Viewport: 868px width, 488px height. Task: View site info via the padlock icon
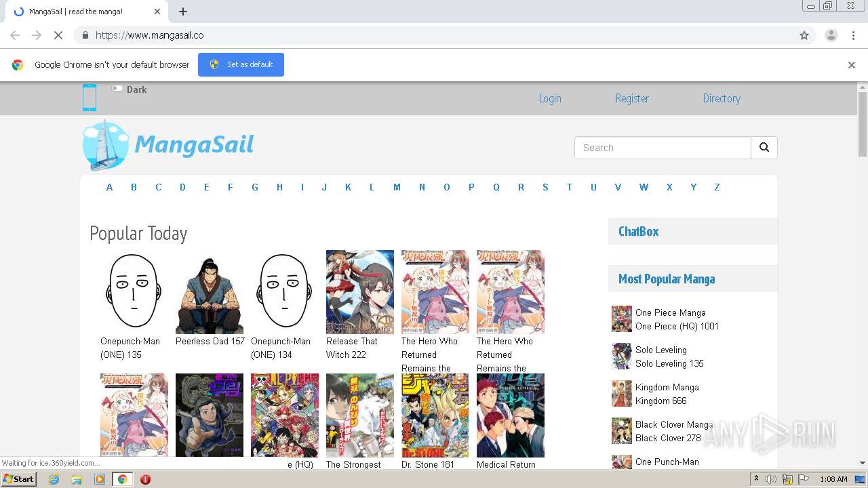[x=85, y=35]
